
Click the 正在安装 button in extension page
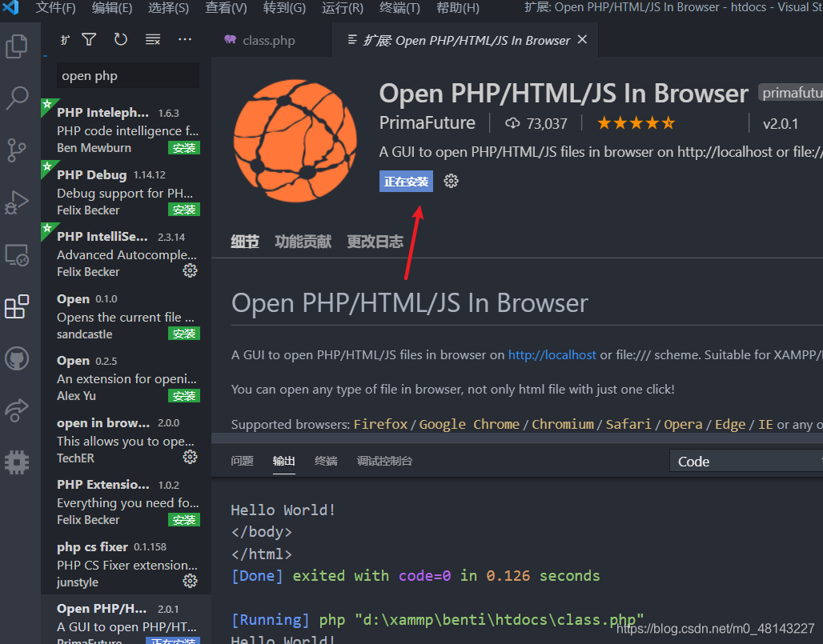[x=406, y=182]
